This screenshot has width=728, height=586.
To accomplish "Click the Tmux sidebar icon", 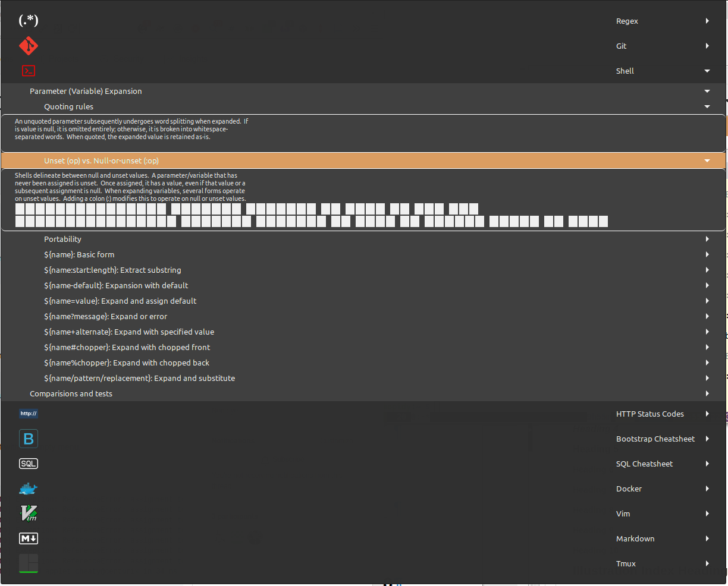I will point(28,563).
